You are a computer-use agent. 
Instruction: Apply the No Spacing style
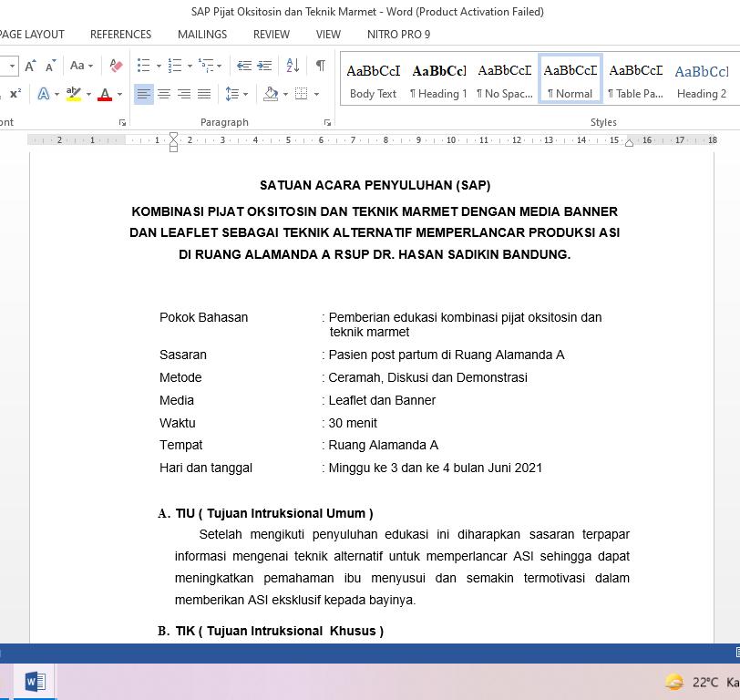[x=505, y=81]
